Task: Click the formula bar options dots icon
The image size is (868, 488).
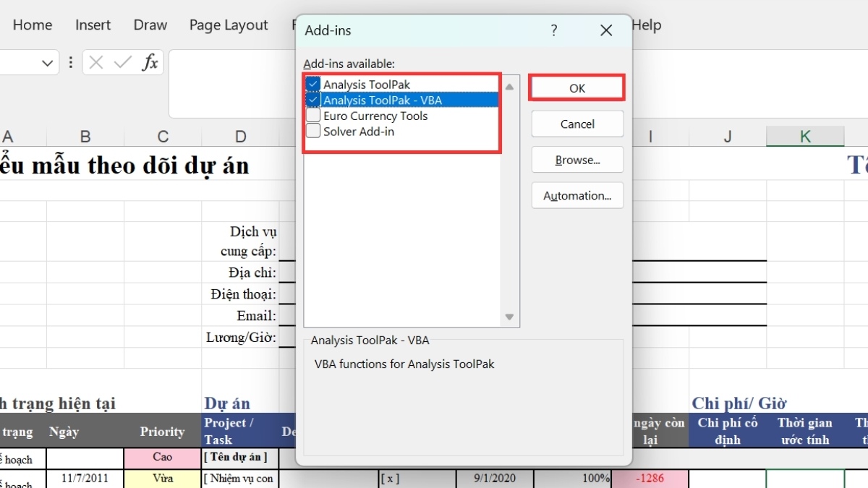Action: coord(70,63)
